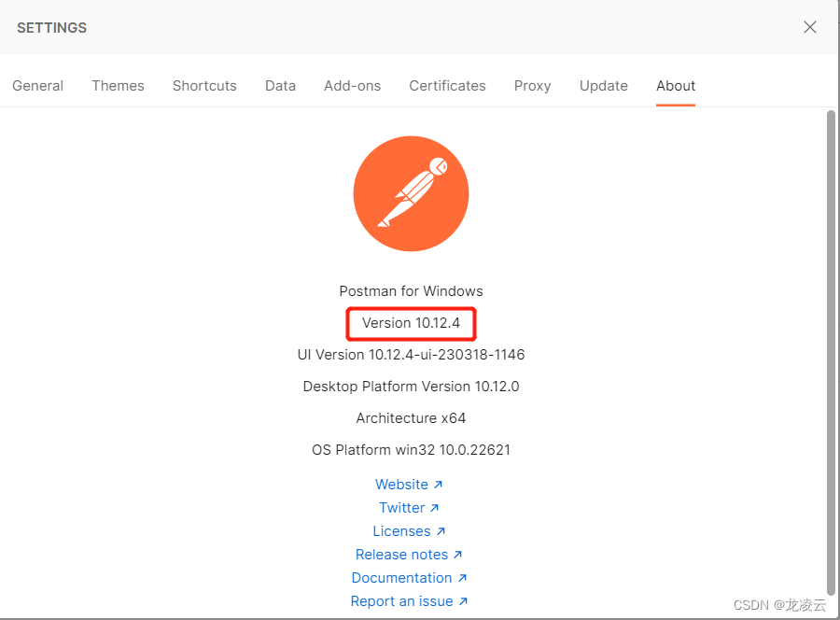Open the Themes tab
Screen dimensions: 840x620
(x=118, y=86)
